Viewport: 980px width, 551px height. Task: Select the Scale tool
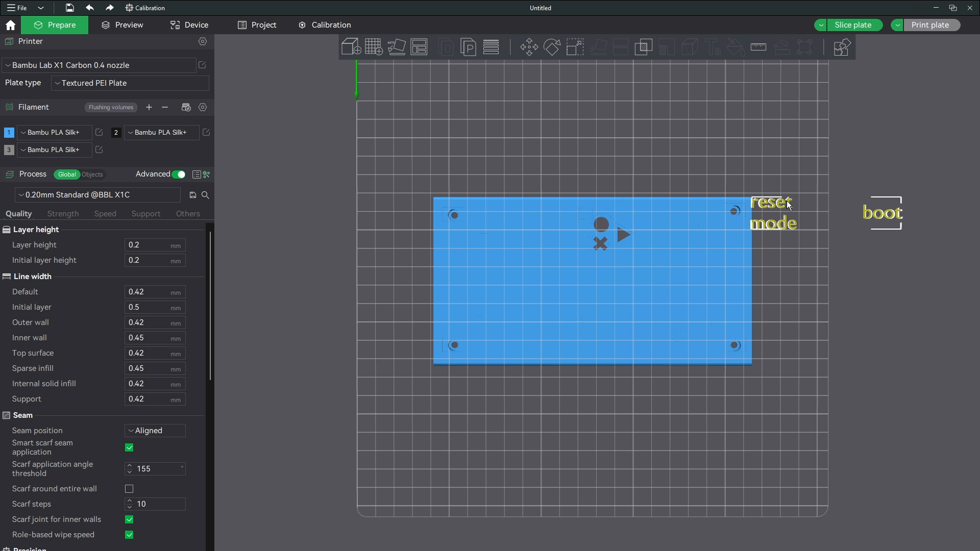(575, 47)
